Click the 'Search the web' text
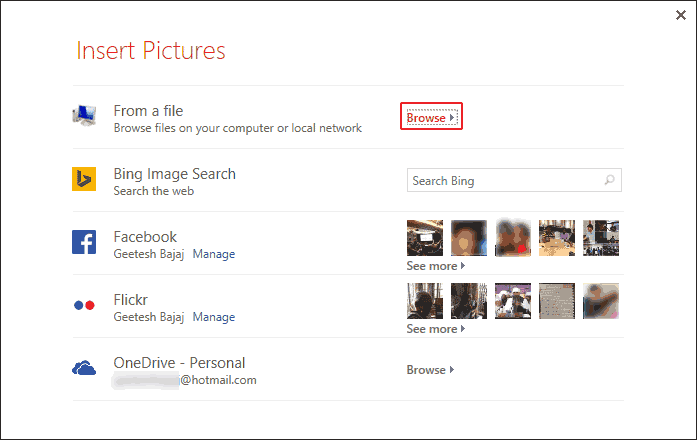The width and height of the screenshot is (697, 440). [153, 191]
